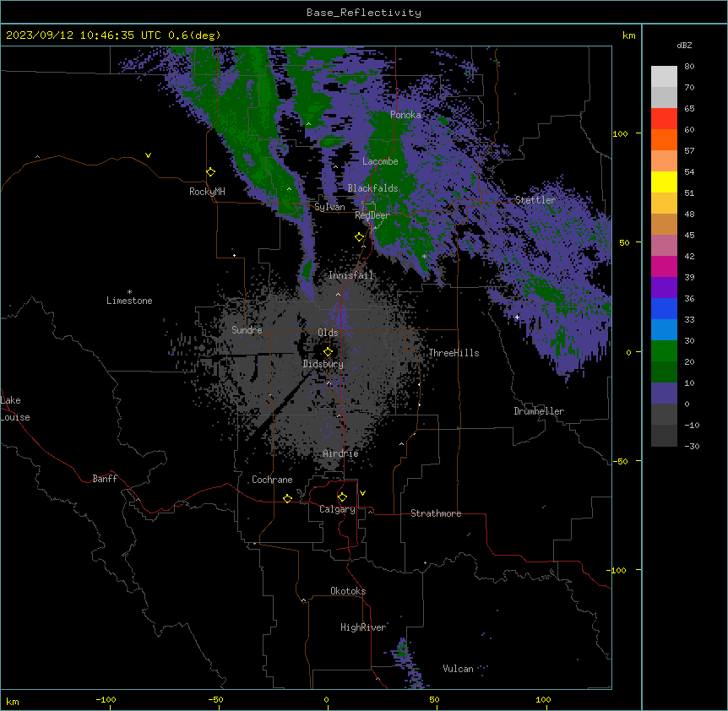Select the Innisfail city label
The image size is (728, 711).
[351, 275]
